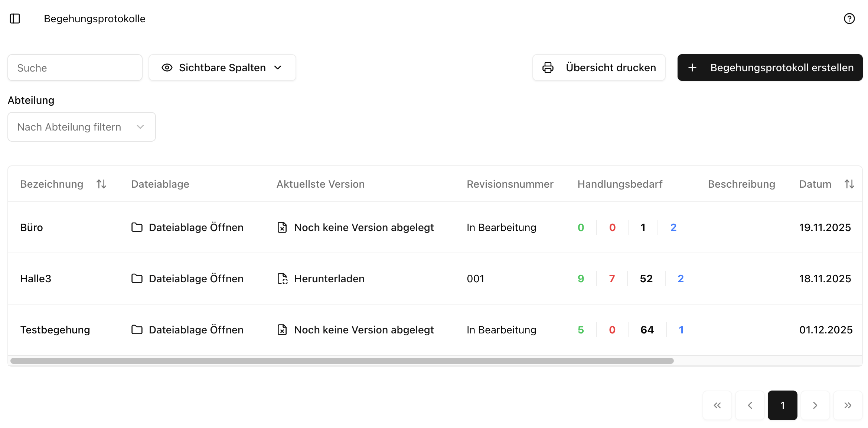Screen dimensions: 868x428
Task: Select page 1 in the pagination
Action: (782, 405)
